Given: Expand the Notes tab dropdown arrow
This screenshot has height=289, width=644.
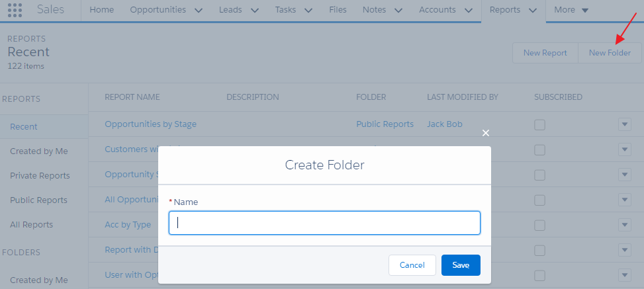Looking at the screenshot, I should (398, 11).
